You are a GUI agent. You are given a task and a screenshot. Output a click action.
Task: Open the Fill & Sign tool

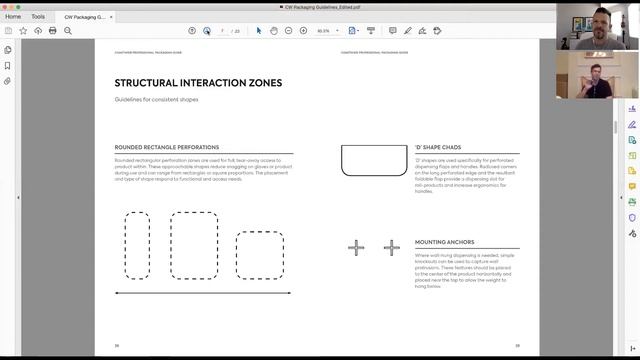pyautogui.click(x=632, y=109)
